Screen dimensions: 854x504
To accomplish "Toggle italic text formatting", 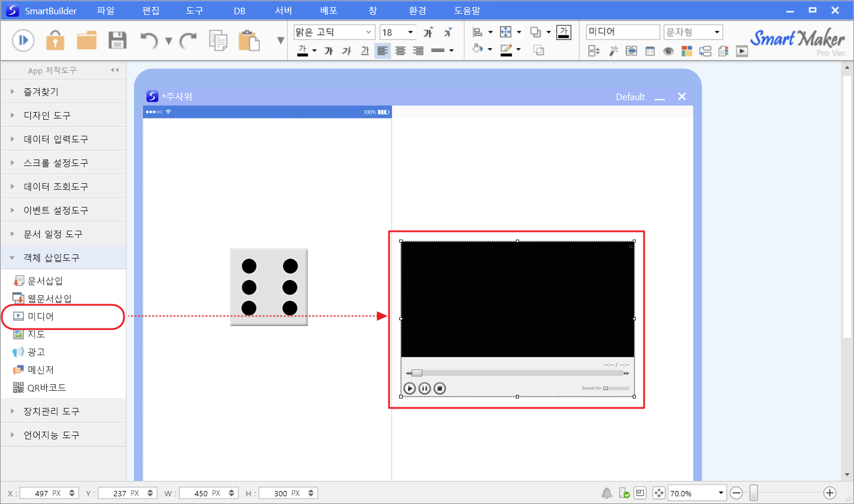I will pos(347,51).
